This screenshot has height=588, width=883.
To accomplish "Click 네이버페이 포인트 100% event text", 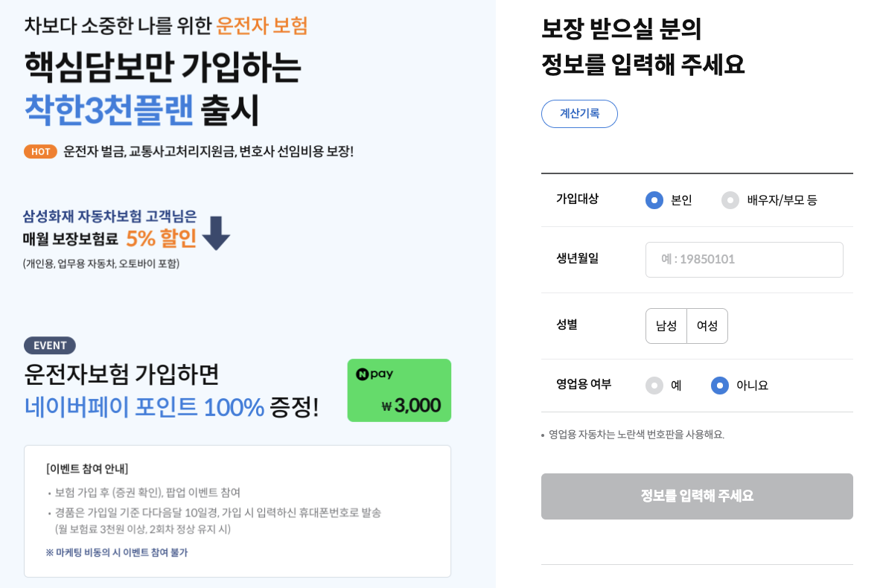I will pyautogui.click(x=144, y=406).
